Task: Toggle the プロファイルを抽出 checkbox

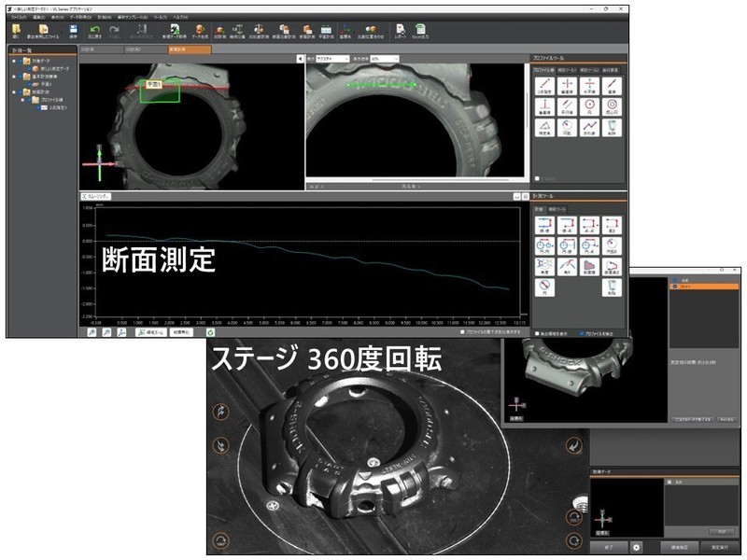Action: [x=582, y=334]
